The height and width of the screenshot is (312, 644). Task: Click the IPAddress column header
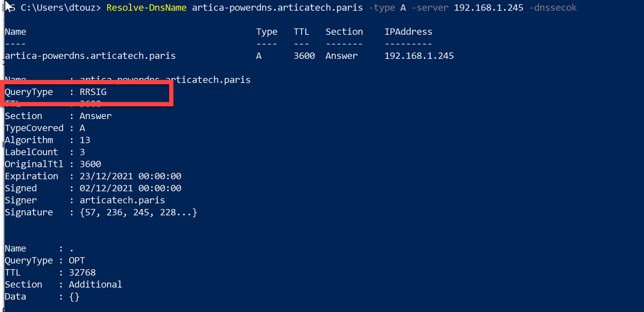tap(408, 32)
